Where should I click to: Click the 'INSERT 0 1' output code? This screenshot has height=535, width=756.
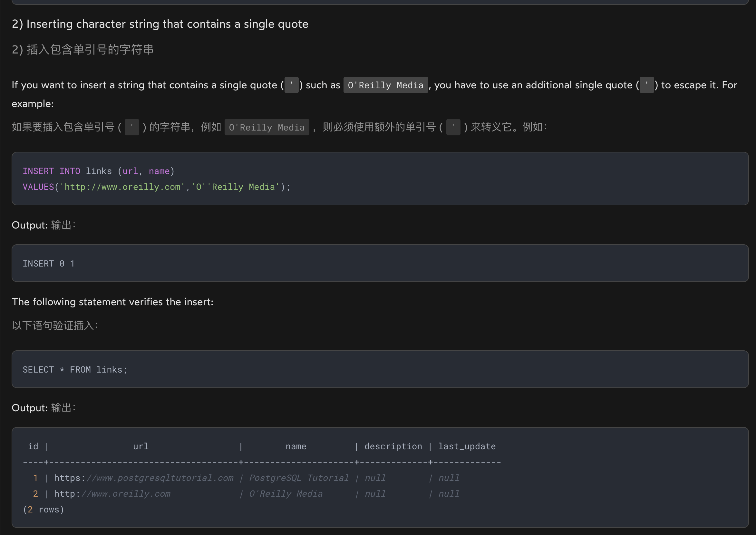(x=49, y=264)
